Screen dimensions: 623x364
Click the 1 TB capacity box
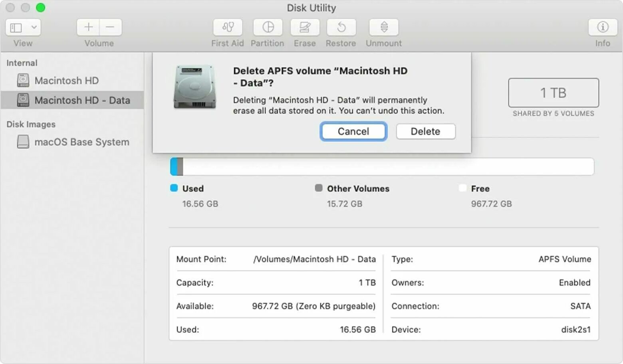pyautogui.click(x=554, y=93)
